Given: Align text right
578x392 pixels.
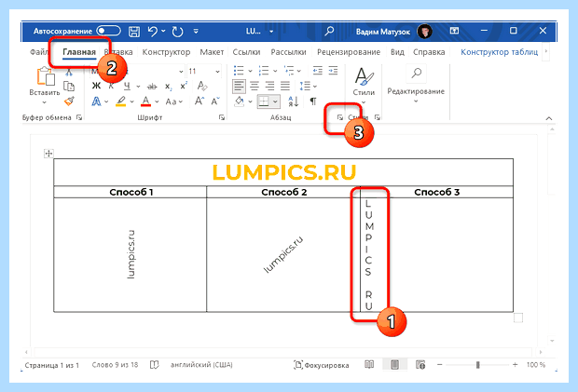Looking at the screenshot, I should [269, 87].
